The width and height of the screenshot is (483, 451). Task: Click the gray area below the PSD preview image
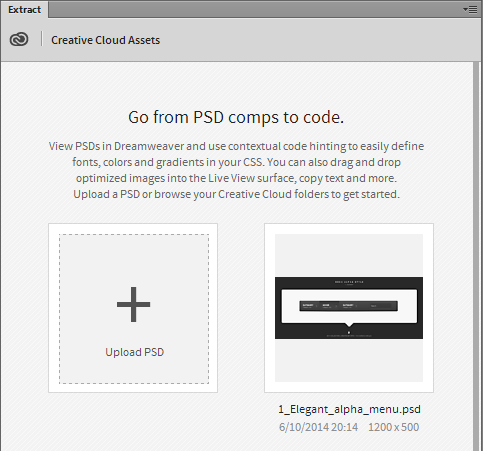click(x=349, y=360)
